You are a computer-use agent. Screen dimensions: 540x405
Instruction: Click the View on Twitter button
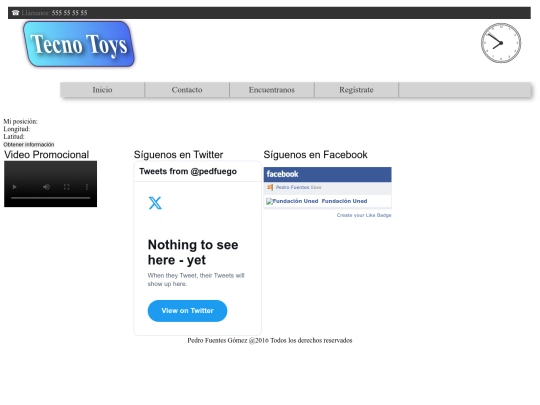[x=187, y=311]
